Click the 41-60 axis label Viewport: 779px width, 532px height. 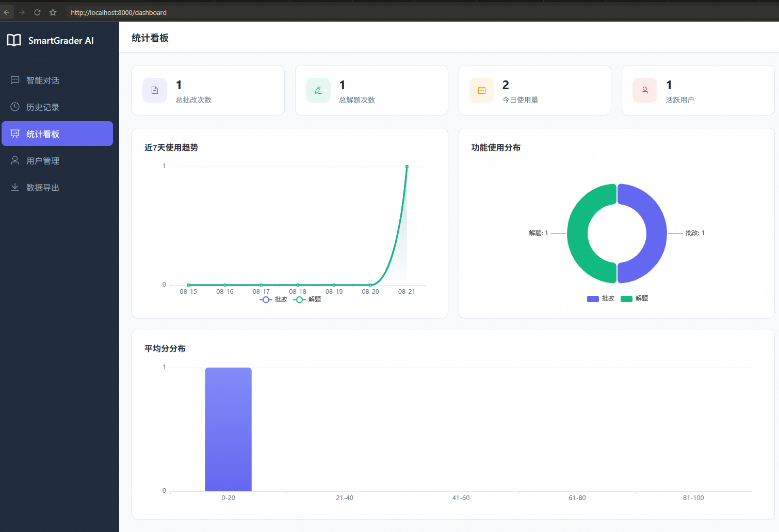[461, 498]
